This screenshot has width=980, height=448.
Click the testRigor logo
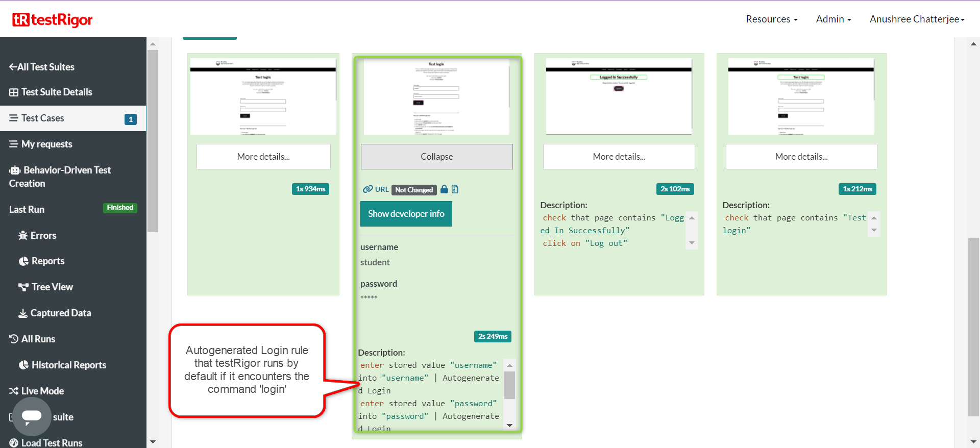(x=53, y=19)
